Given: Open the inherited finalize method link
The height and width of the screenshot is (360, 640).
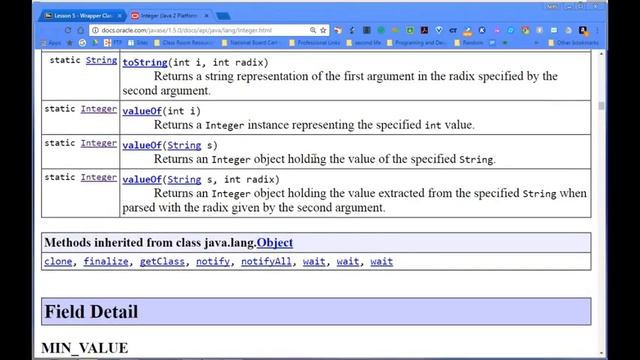Looking at the screenshot, I should tap(106, 262).
